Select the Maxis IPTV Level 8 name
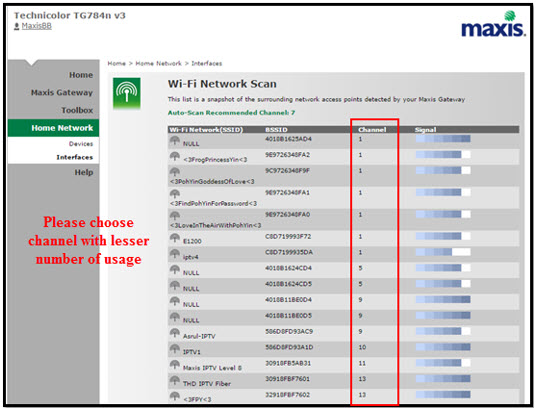536x410 pixels. coord(212,368)
